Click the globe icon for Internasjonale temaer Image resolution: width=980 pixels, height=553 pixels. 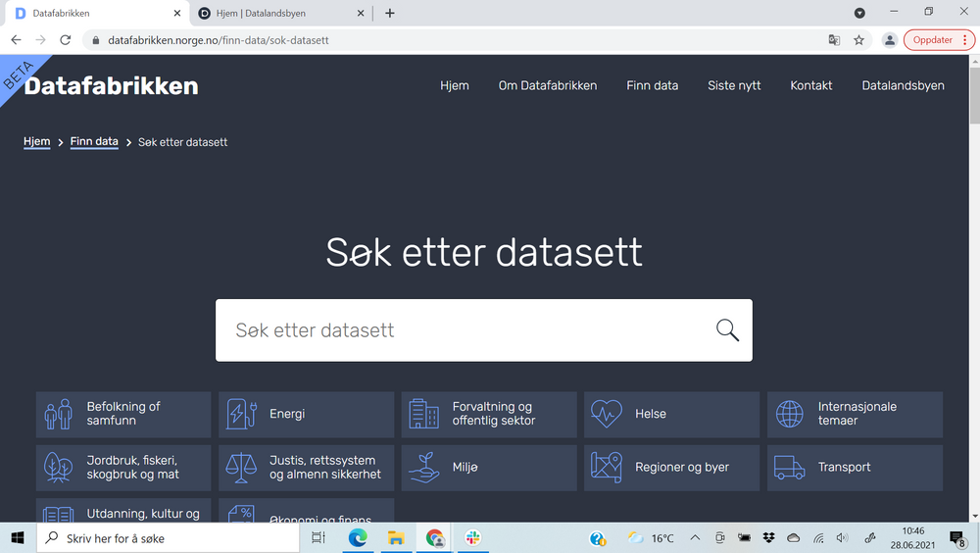[789, 414]
